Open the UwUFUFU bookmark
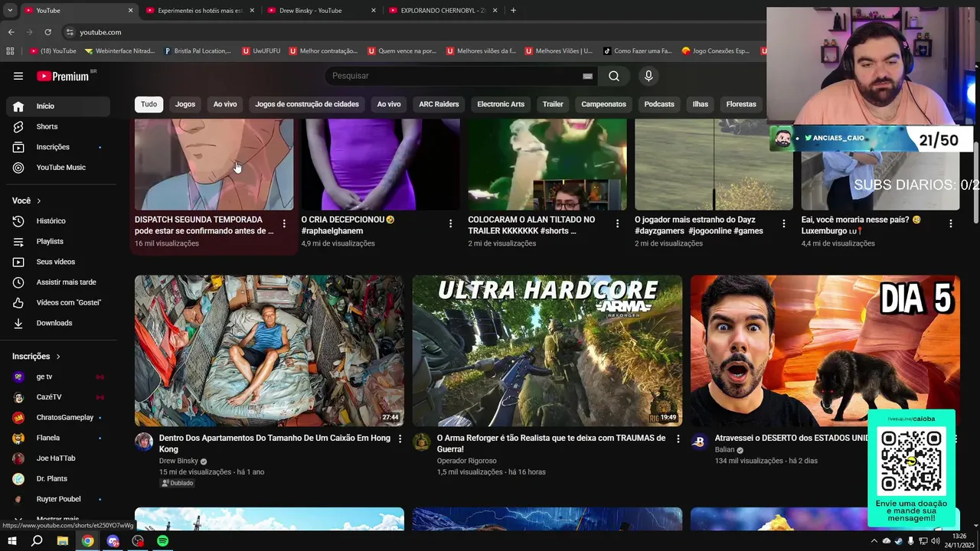Image resolution: width=980 pixels, height=551 pixels. pos(261,51)
